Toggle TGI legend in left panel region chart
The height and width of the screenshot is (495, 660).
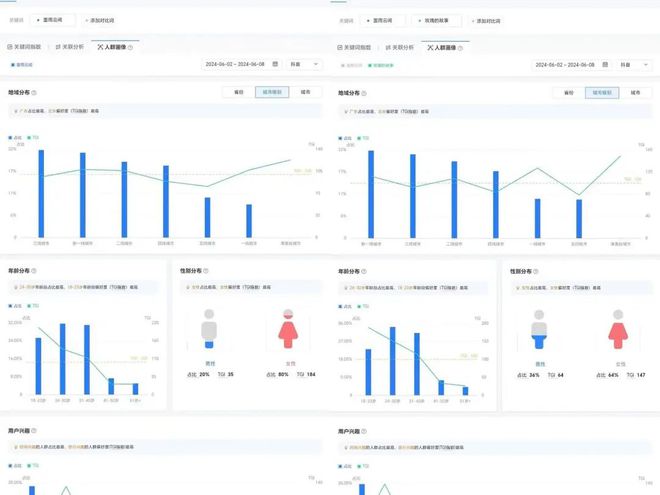point(33,138)
